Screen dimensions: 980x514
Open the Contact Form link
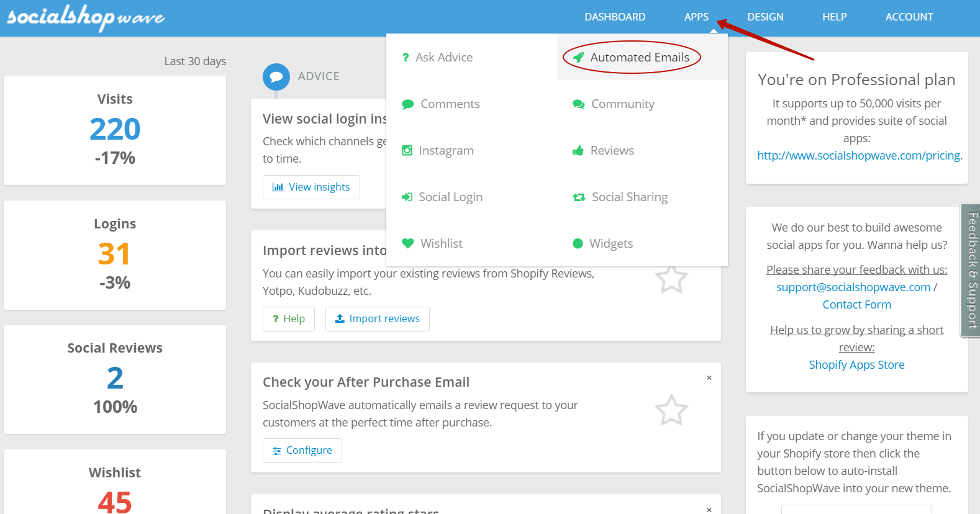856,304
